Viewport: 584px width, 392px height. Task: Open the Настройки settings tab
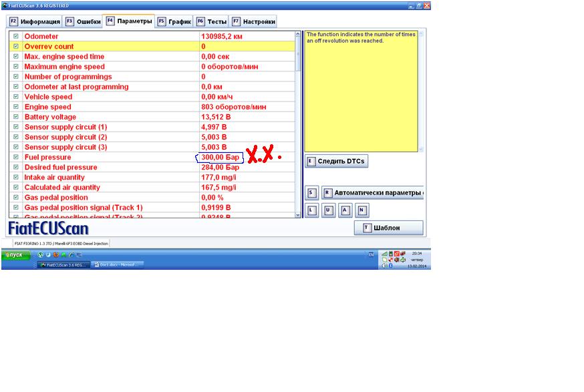(x=254, y=21)
